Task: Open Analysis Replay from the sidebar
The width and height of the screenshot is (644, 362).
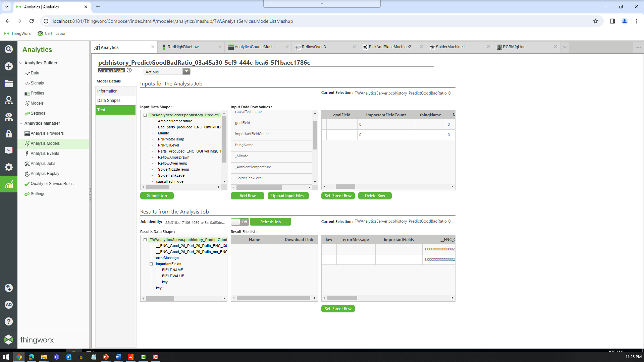Action: point(45,173)
